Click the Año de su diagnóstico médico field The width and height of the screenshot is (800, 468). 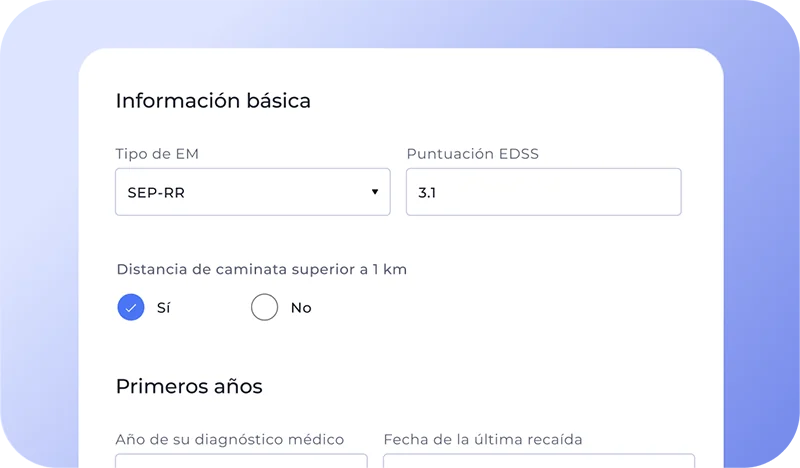point(241,460)
